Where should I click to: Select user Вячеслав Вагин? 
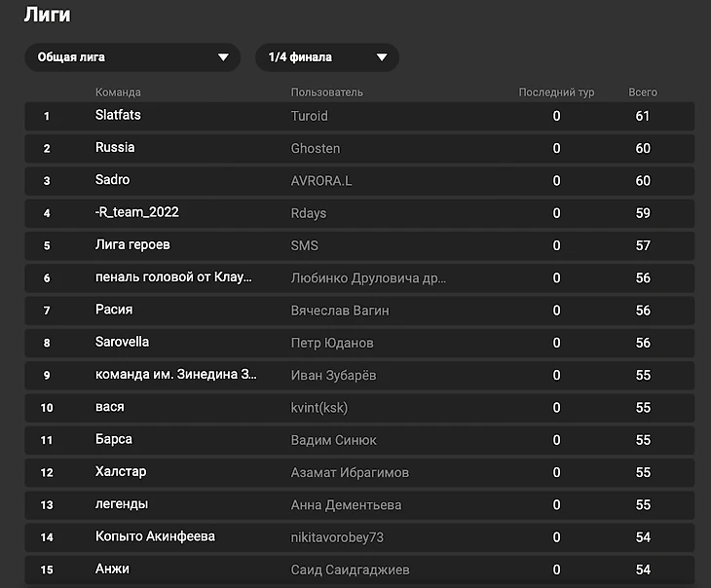(340, 311)
